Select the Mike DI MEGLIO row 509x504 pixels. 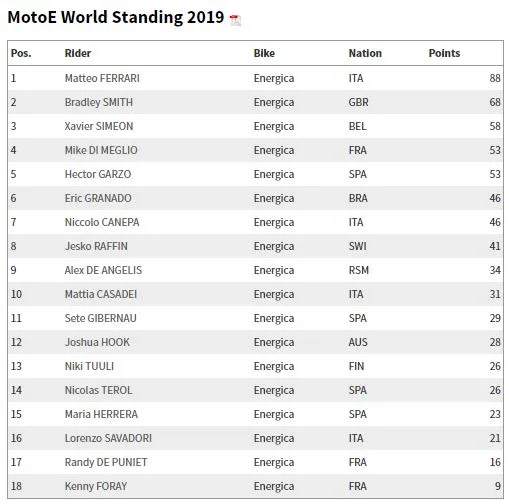click(255, 150)
